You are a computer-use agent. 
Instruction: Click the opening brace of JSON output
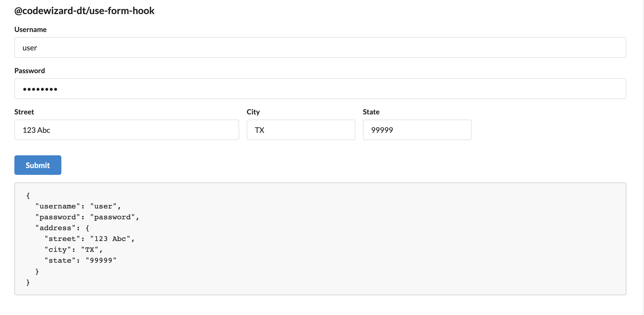[28, 195]
